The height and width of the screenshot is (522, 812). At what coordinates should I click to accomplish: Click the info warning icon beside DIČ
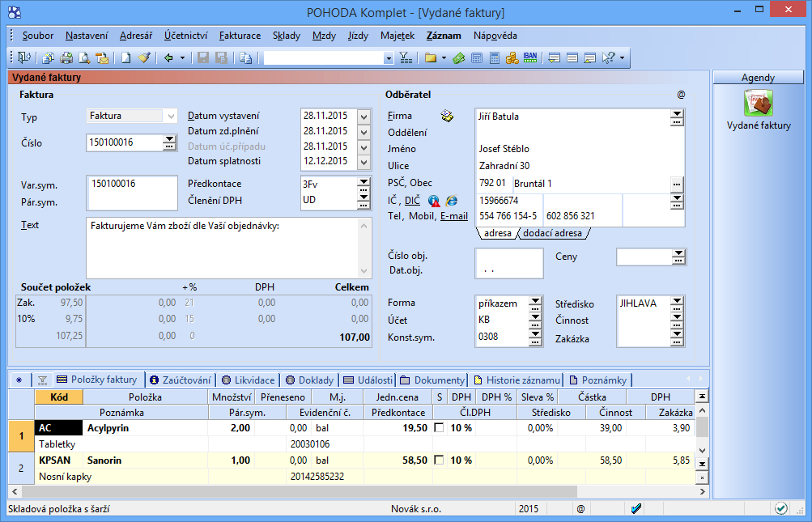click(x=434, y=201)
